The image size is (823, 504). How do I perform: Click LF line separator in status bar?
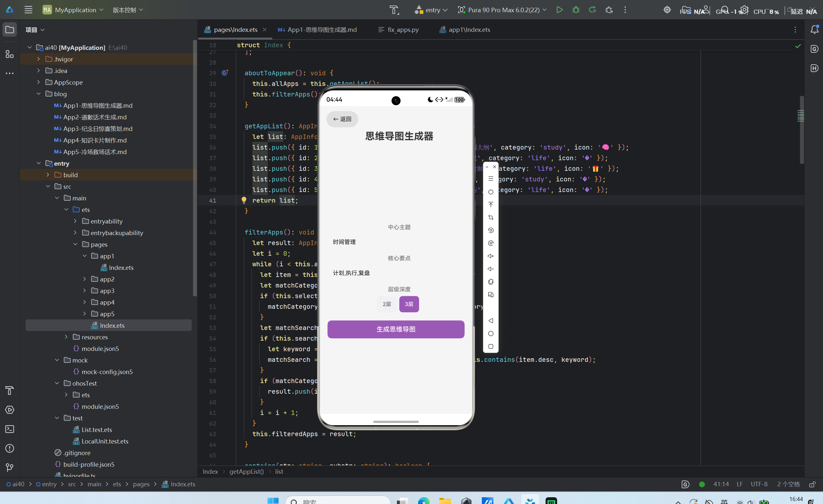(x=740, y=484)
